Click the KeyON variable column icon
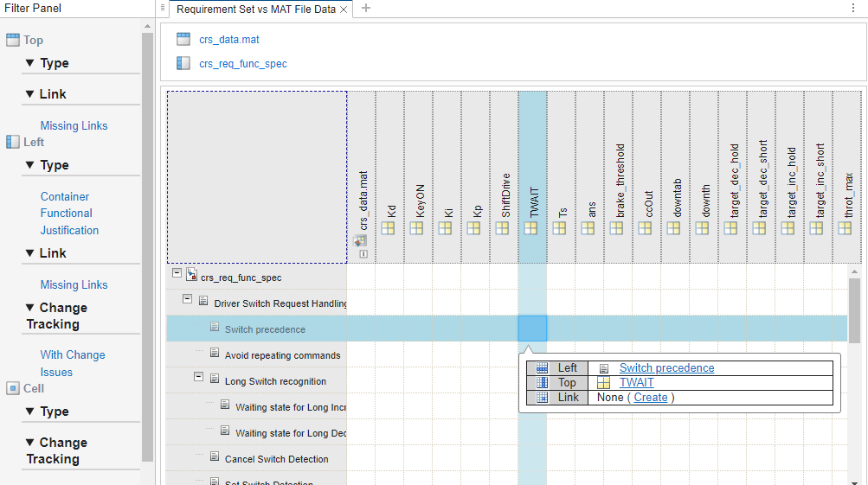This screenshot has width=868, height=485. [x=416, y=228]
